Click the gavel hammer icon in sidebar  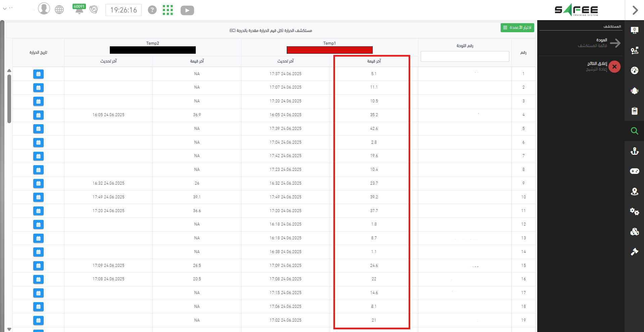(634, 252)
